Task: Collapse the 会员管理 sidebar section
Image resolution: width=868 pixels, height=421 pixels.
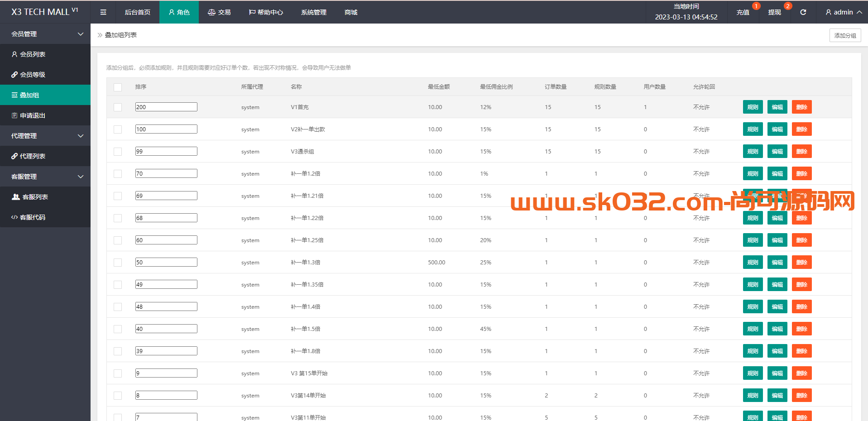Action: 45,34
